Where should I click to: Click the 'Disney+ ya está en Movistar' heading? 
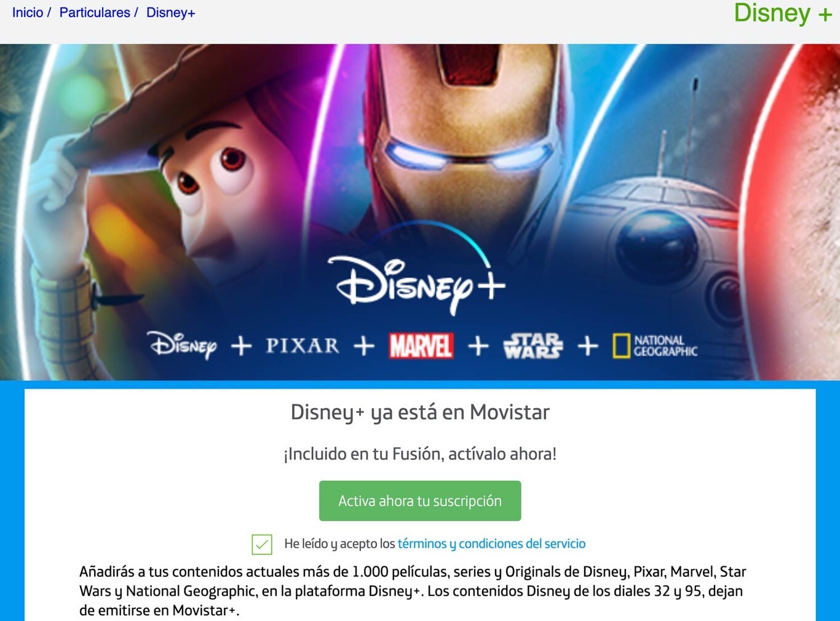(x=420, y=412)
